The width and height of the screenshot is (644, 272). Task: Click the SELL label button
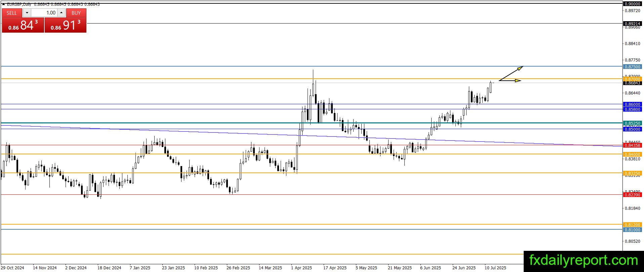pos(12,13)
